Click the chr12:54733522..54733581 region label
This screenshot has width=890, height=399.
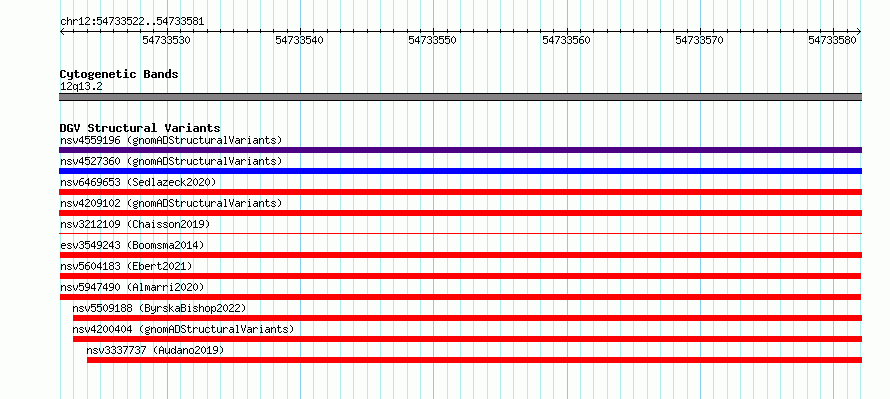pyautogui.click(x=132, y=22)
